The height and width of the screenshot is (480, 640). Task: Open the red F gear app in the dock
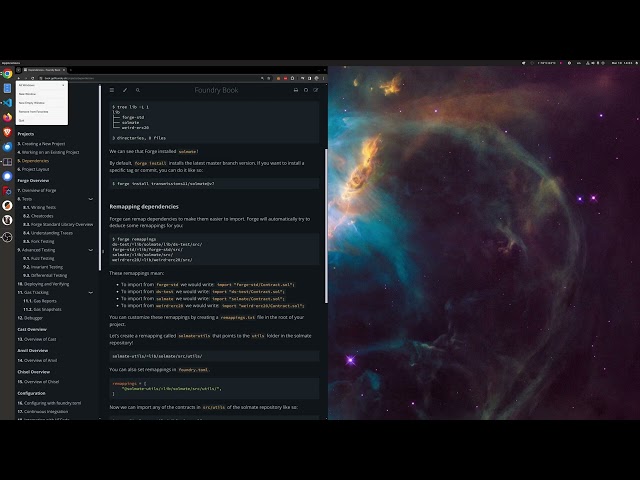point(7,191)
